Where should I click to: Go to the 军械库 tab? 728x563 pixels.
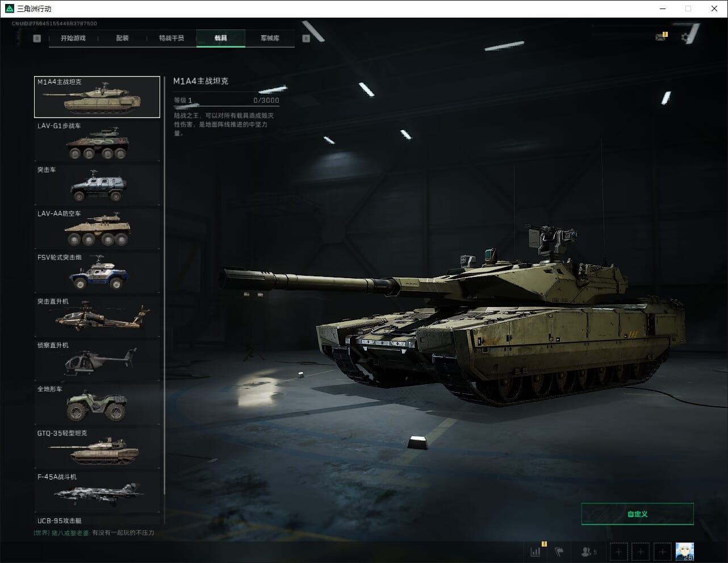(x=270, y=38)
